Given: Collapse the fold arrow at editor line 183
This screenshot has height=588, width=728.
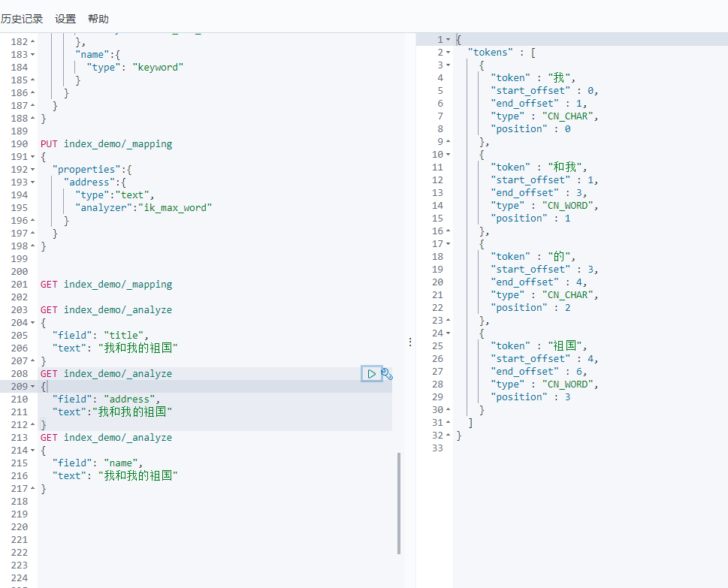Looking at the screenshot, I should point(33,55).
